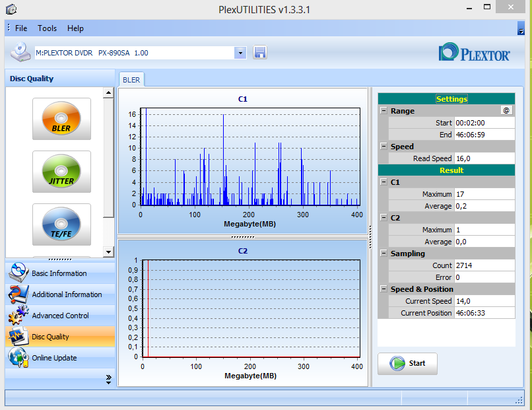The height and width of the screenshot is (410, 532).
Task: Switch to the BLER tab
Action: (131, 80)
